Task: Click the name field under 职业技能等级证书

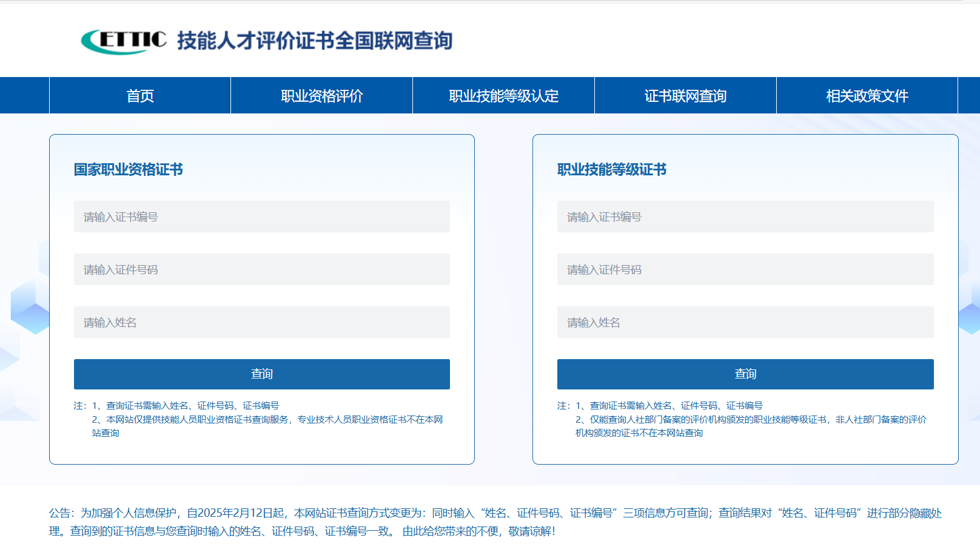Action: coord(745,322)
